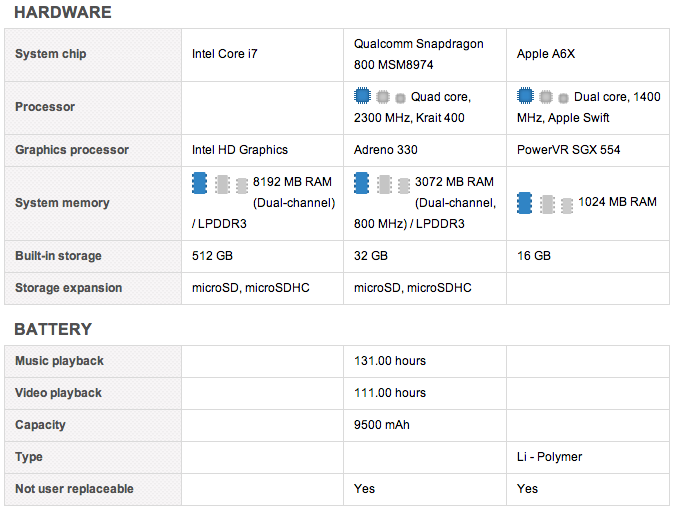
Task: Click the 9500 mAh capacity value
Action: pyautogui.click(x=382, y=425)
